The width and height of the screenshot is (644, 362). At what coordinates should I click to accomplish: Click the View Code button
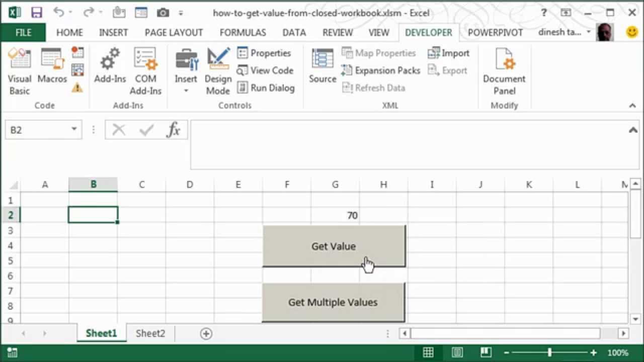click(265, 70)
